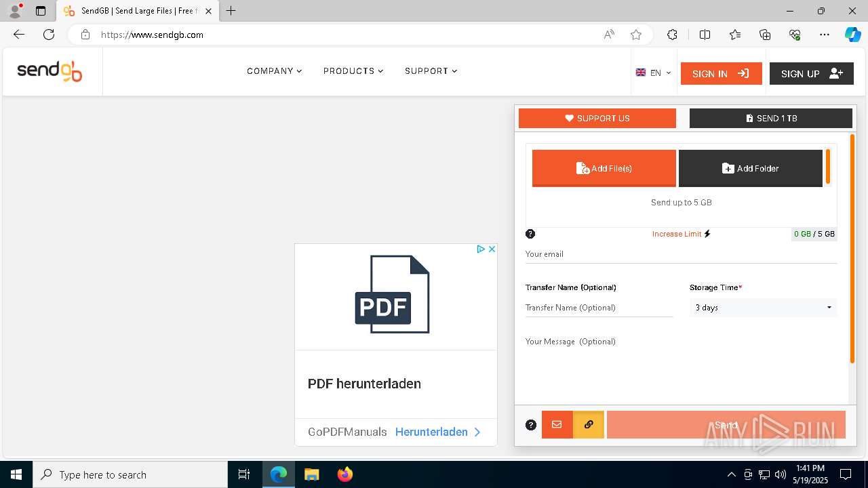The width and height of the screenshot is (868, 488).
Task: Click the address bar URL
Action: pos(152,35)
